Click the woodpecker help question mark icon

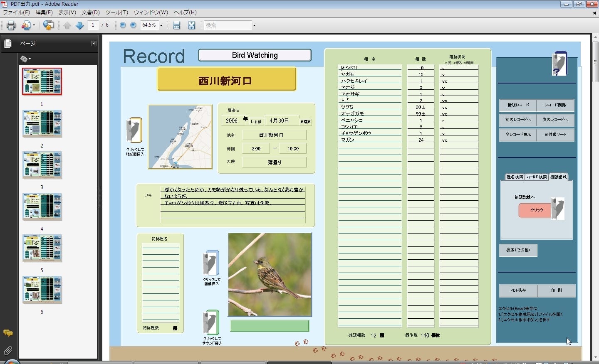pyautogui.click(x=559, y=64)
